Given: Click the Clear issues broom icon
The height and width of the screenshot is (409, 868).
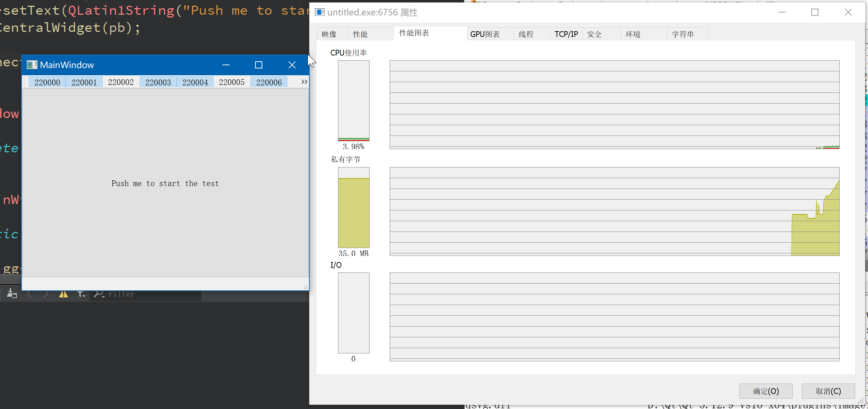Looking at the screenshot, I should [x=12, y=294].
